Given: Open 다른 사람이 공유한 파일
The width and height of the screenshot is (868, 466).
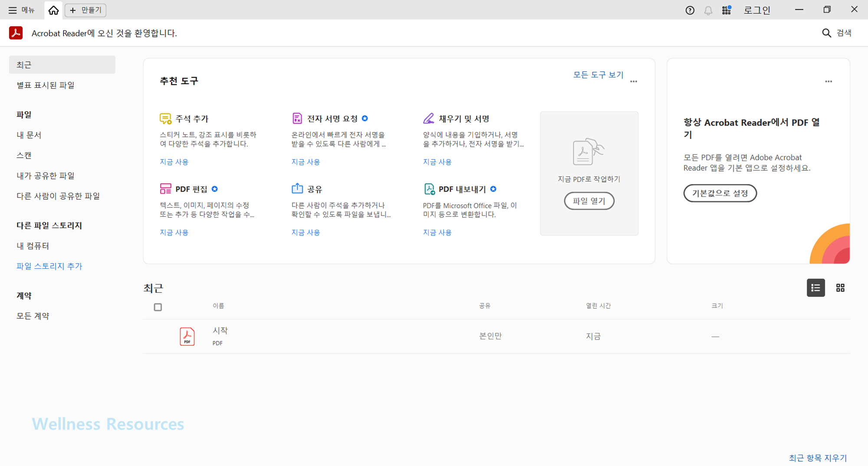Looking at the screenshot, I should tap(58, 196).
